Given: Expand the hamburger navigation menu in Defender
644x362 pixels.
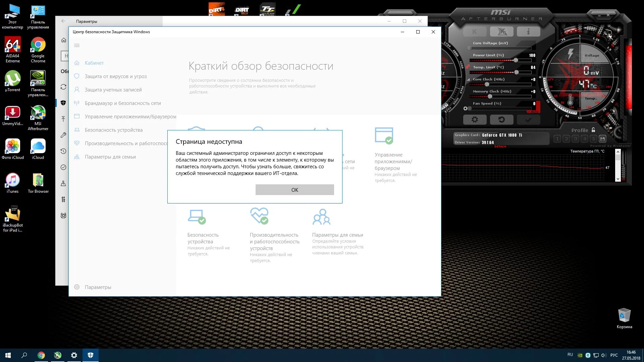Looking at the screenshot, I should click(x=77, y=45).
